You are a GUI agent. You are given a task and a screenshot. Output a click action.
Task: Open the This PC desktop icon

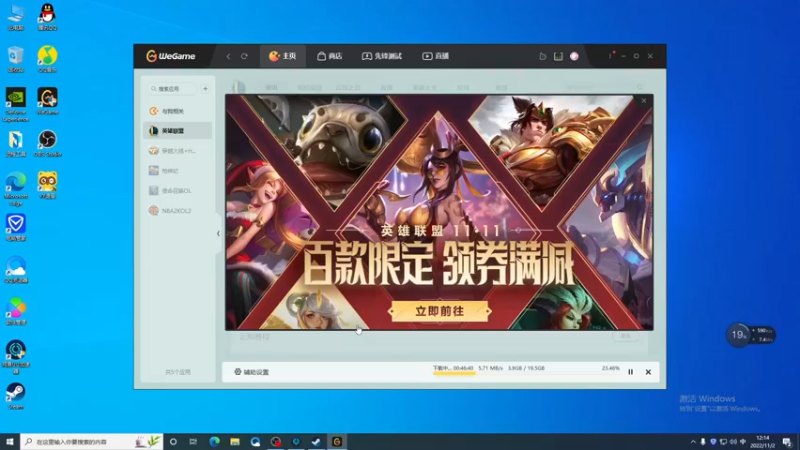pos(16,17)
